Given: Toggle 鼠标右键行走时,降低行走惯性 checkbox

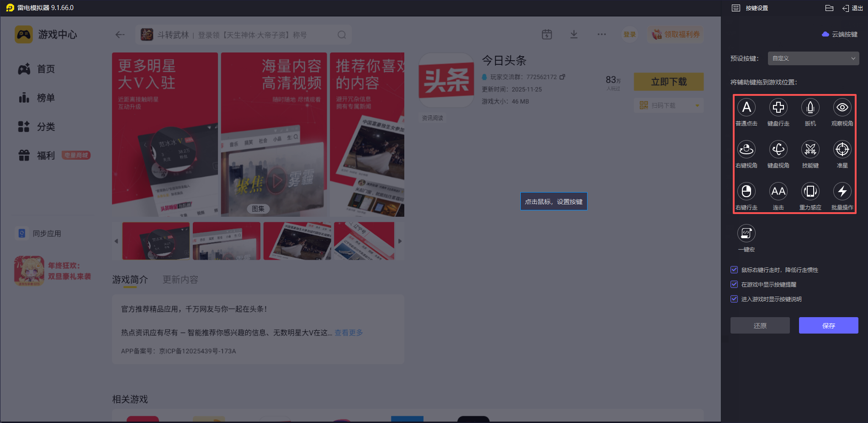Looking at the screenshot, I should (734, 270).
